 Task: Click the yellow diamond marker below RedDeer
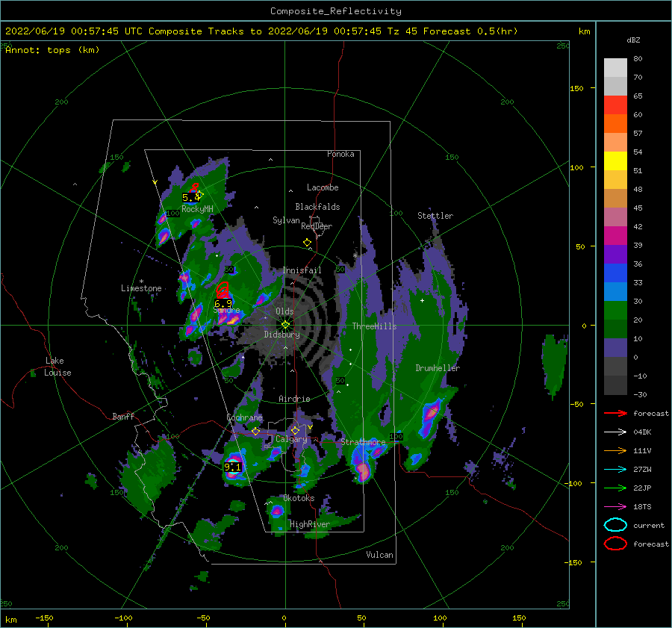(308, 243)
